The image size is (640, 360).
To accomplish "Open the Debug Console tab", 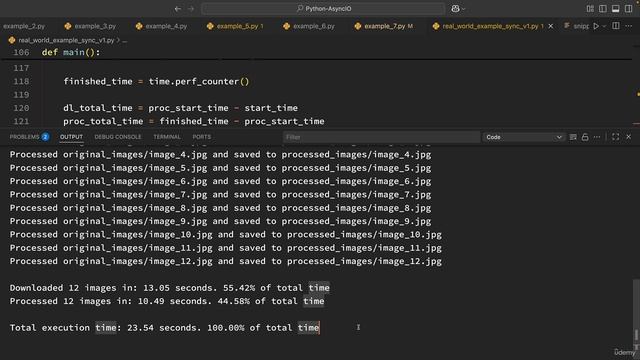I will [x=118, y=137].
